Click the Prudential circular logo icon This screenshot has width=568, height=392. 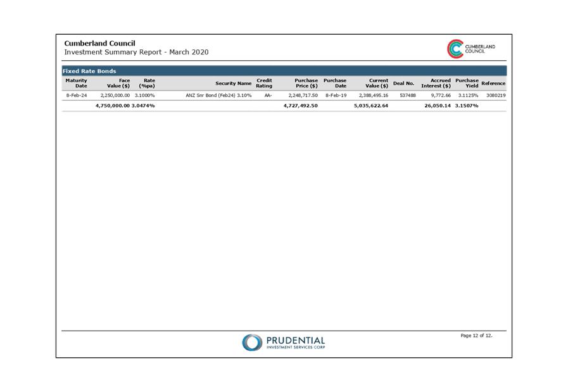[251, 343]
